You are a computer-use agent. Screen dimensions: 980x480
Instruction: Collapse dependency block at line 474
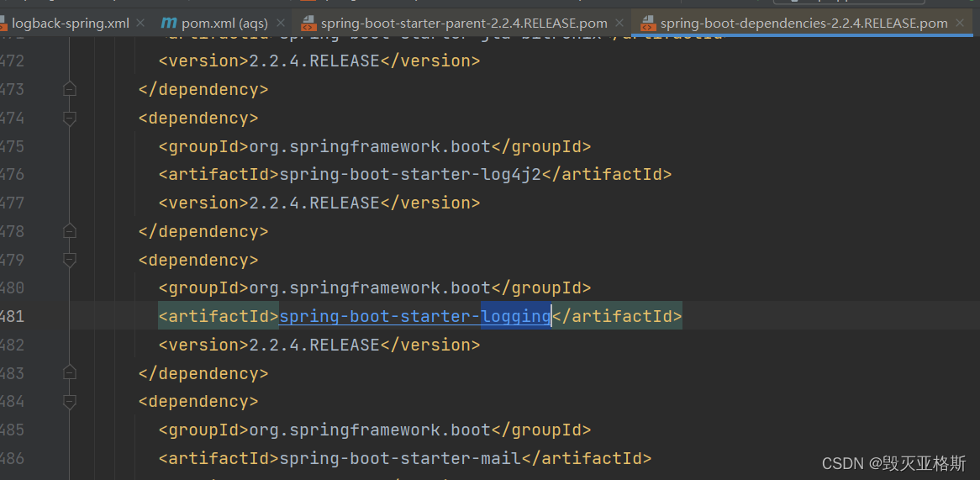70,119
